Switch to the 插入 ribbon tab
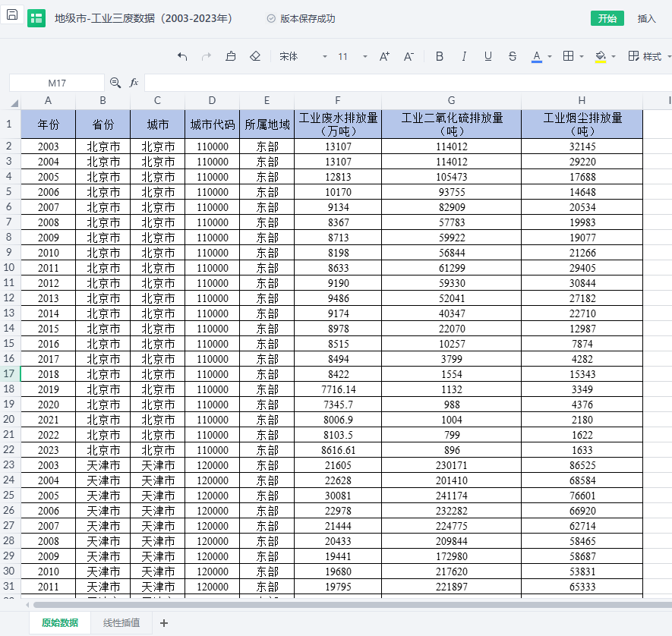 point(646,18)
